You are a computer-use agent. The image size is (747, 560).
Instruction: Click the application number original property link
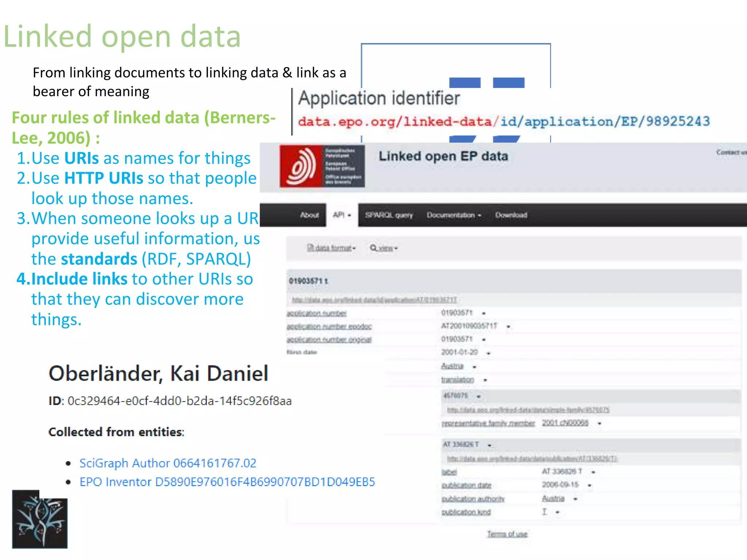[329, 339]
